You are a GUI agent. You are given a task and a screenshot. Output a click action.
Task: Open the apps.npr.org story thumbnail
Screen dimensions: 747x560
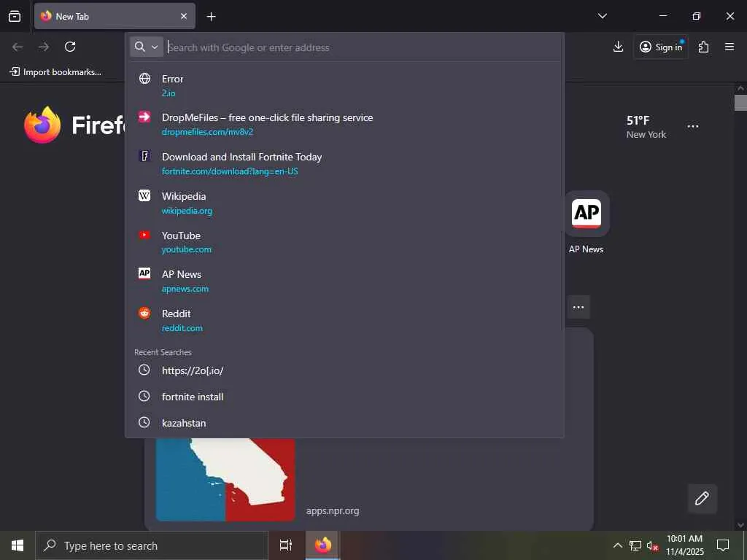[225, 480]
